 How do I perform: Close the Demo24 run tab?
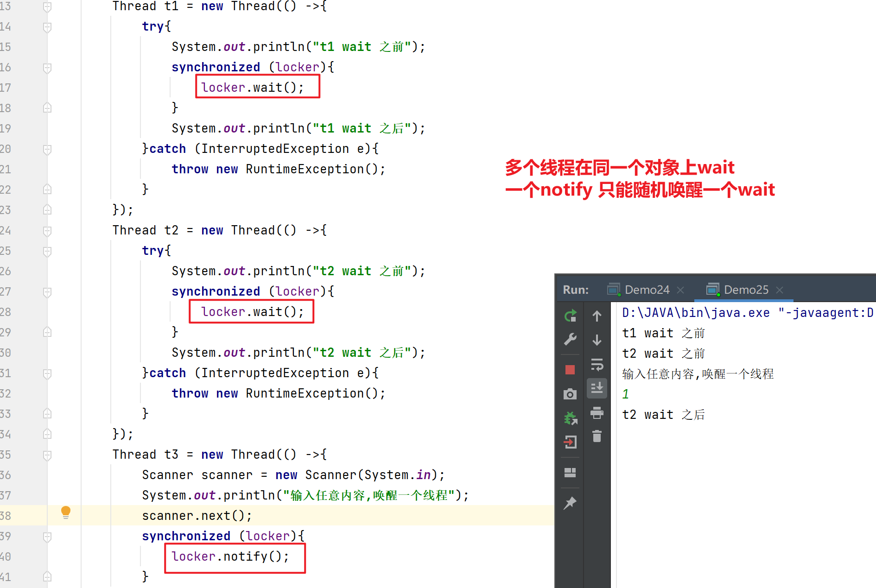click(x=680, y=290)
